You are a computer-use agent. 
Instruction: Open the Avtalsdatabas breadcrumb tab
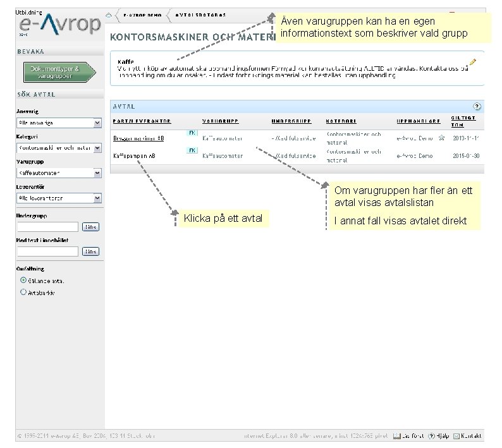(x=200, y=15)
